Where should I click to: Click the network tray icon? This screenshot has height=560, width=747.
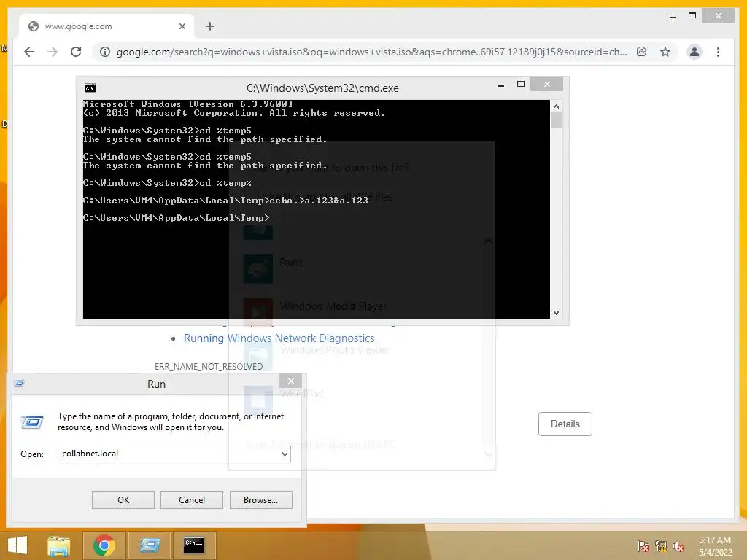click(x=661, y=546)
